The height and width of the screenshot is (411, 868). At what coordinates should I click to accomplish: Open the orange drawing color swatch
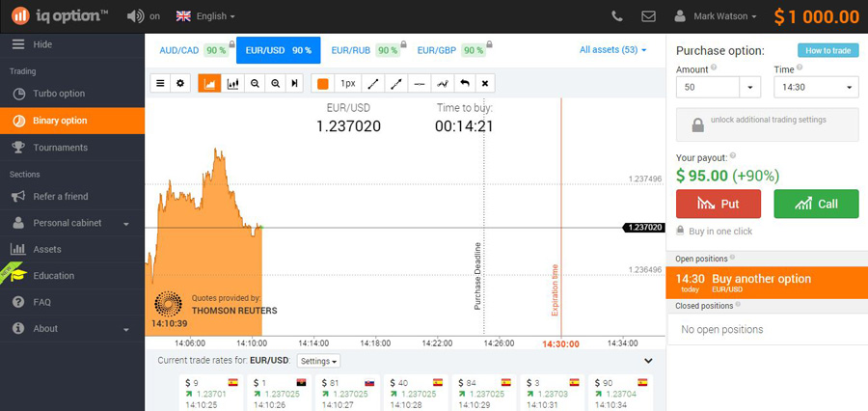tap(323, 84)
